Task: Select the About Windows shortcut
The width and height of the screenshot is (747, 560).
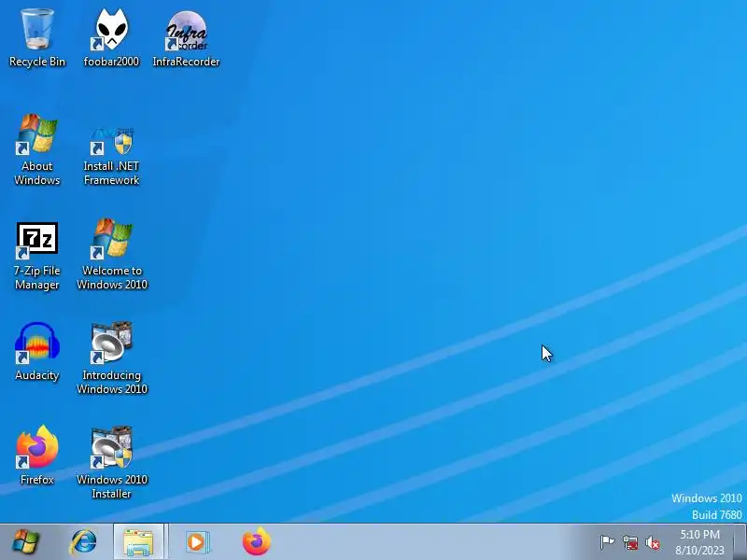Action: point(37,149)
